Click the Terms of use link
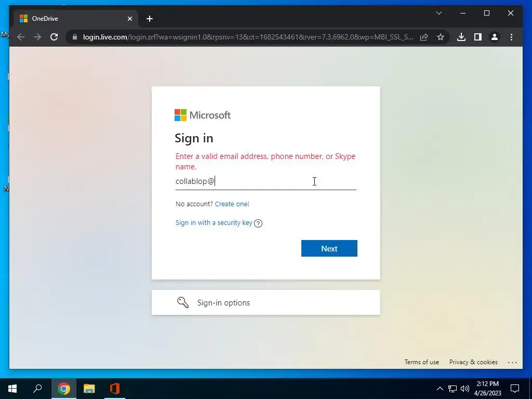This screenshot has height=399, width=532. tap(421, 362)
